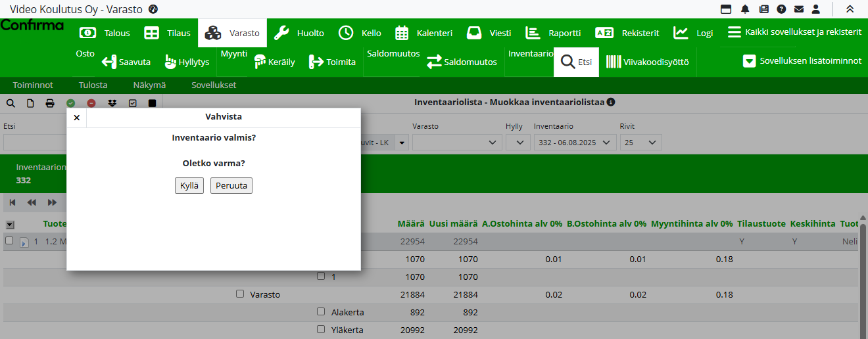Click the Dropbox icon in toolbar
Viewport: 868px width, 339px height.
(x=112, y=103)
